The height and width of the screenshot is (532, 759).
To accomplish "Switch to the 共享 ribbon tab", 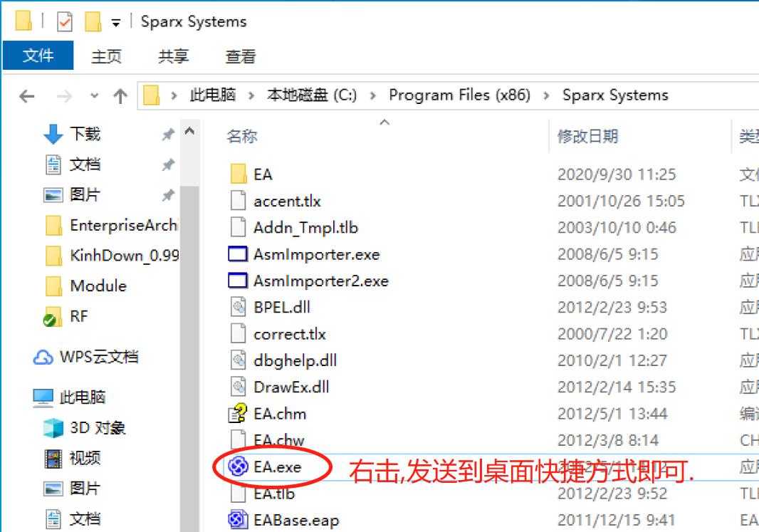I will click(x=173, y=57).
